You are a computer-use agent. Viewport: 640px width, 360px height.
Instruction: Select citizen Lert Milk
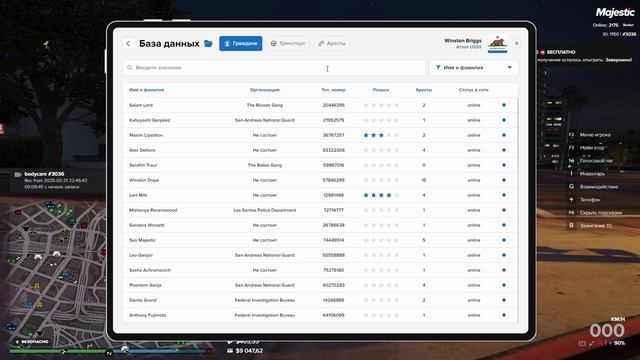(x=138, y=195)
